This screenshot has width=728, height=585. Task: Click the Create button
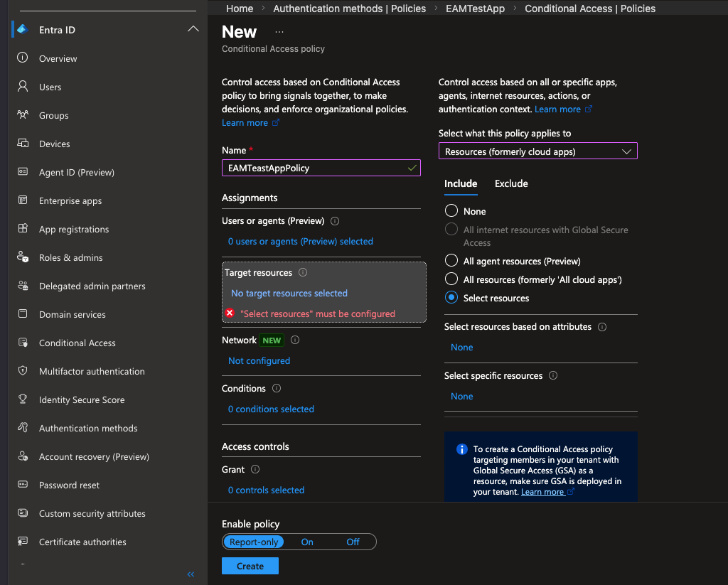click(250, 566)
